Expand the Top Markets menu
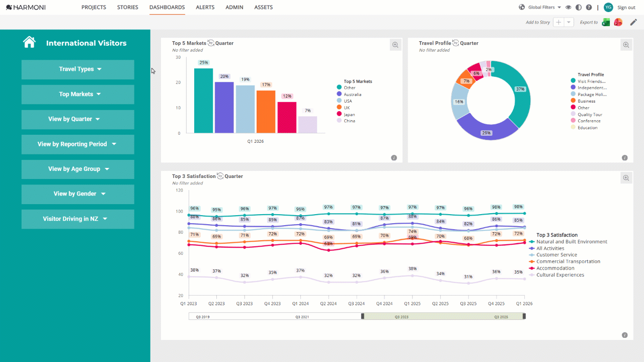This screenshot has width=644, height=362. pyautogui.click(x=77, y=94)
